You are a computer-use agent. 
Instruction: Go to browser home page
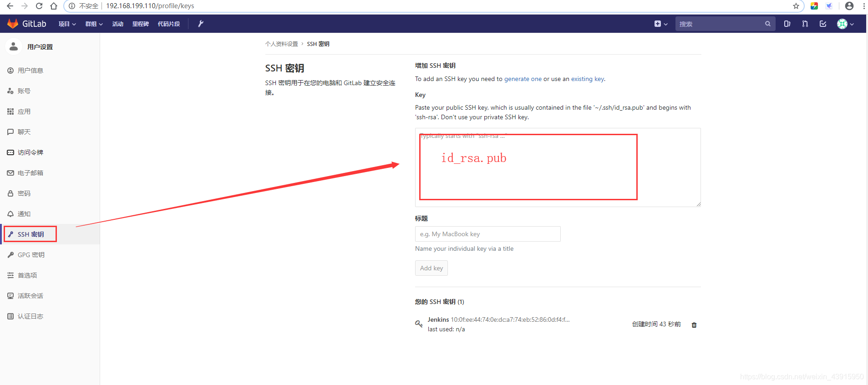[x=54, y=6]
